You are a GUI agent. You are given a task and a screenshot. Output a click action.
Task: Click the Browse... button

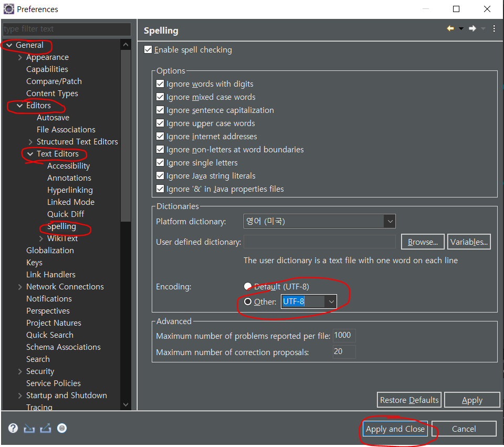click(423, 242)
